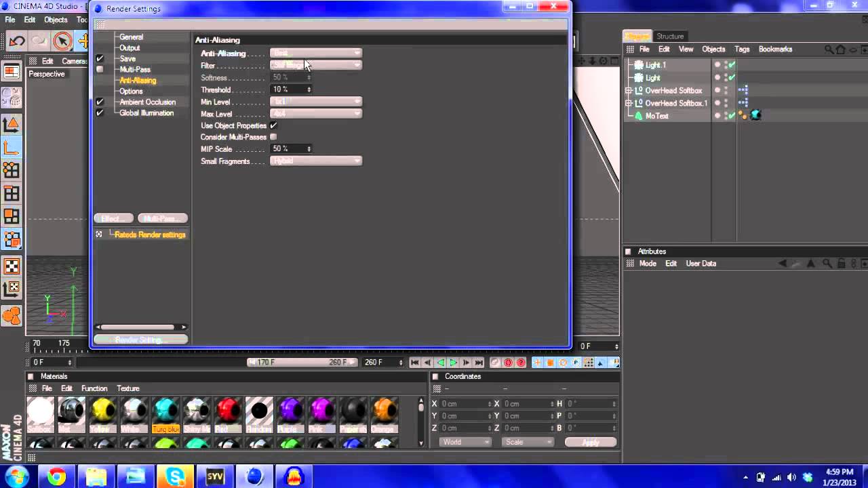Open the Filter dropdown
Screen dimensions: 868x488
[x=316, y=65]
